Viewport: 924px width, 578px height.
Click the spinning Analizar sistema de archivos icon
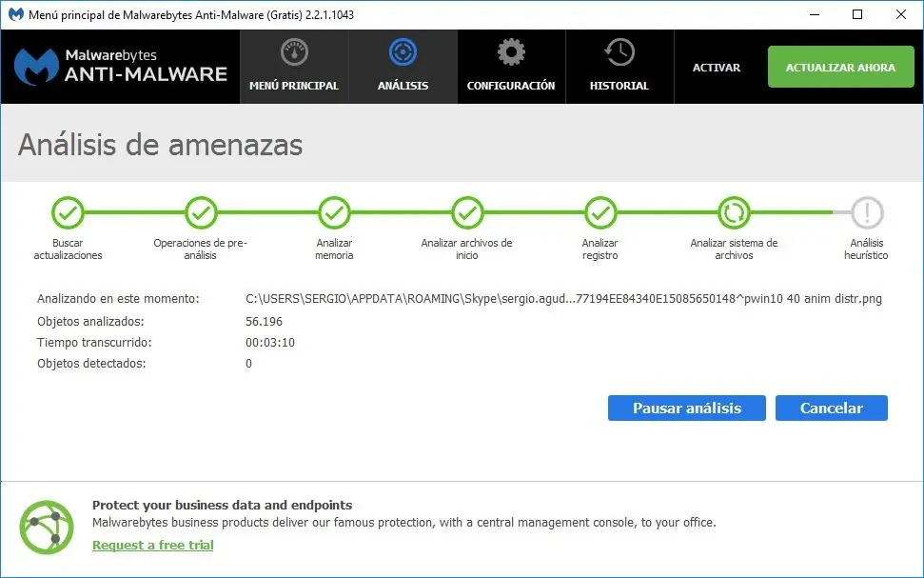[x=734, y=213]
